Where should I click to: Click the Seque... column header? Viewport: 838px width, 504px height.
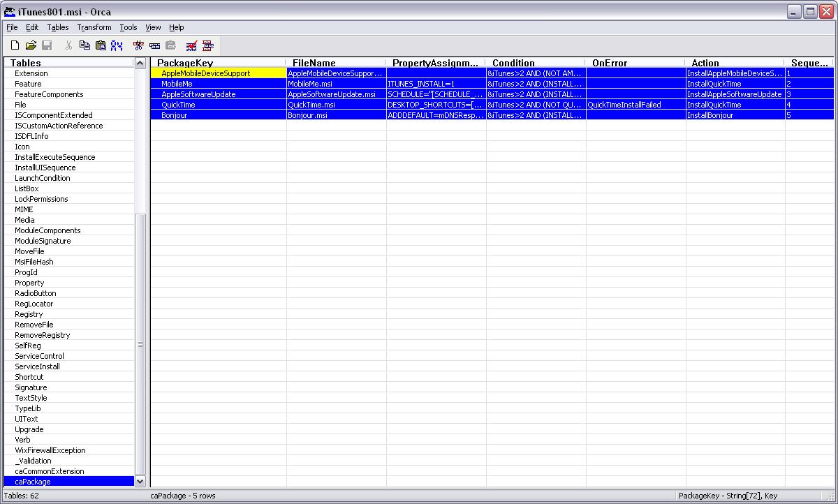pyautogui.click(x=809, y=63)
